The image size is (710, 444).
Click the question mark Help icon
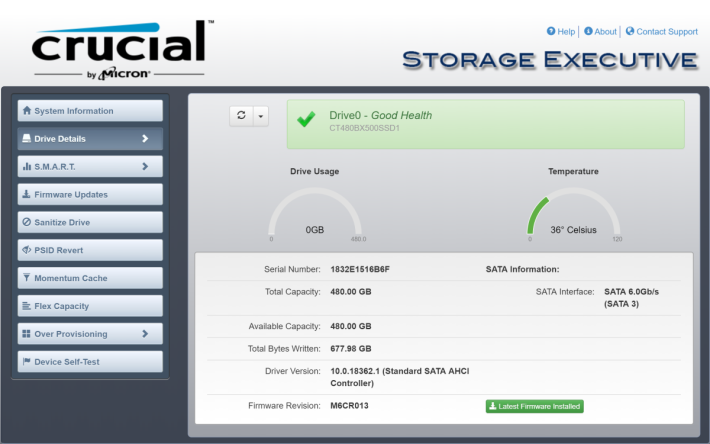pyautogui.click(x=551, y=31)
